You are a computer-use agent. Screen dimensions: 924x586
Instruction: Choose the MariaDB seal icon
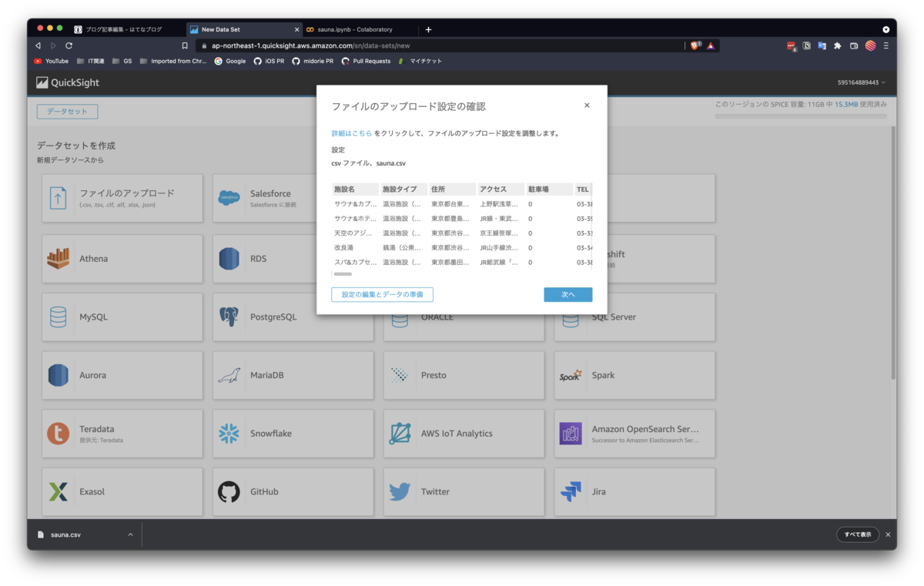pyautogui.click(x=229, y=375)
